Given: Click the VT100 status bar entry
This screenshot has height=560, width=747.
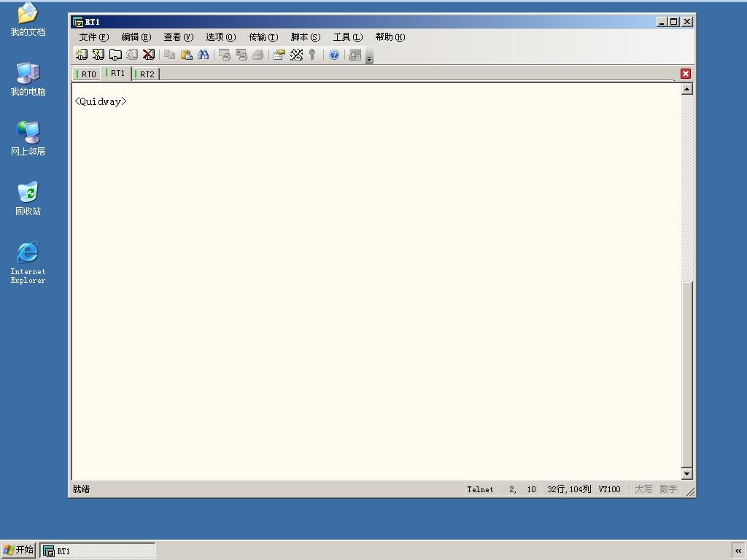Looking at the screenshot, I should click(609, 489).
